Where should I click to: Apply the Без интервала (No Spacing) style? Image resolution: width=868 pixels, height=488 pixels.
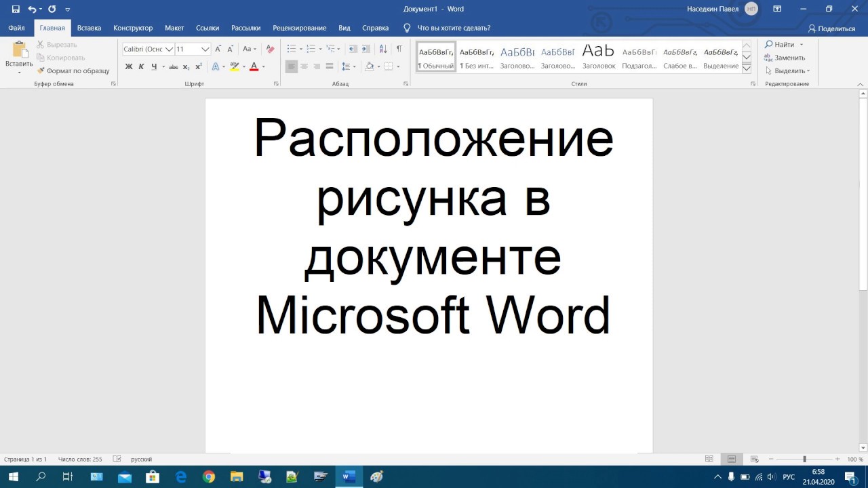[477, 57]
